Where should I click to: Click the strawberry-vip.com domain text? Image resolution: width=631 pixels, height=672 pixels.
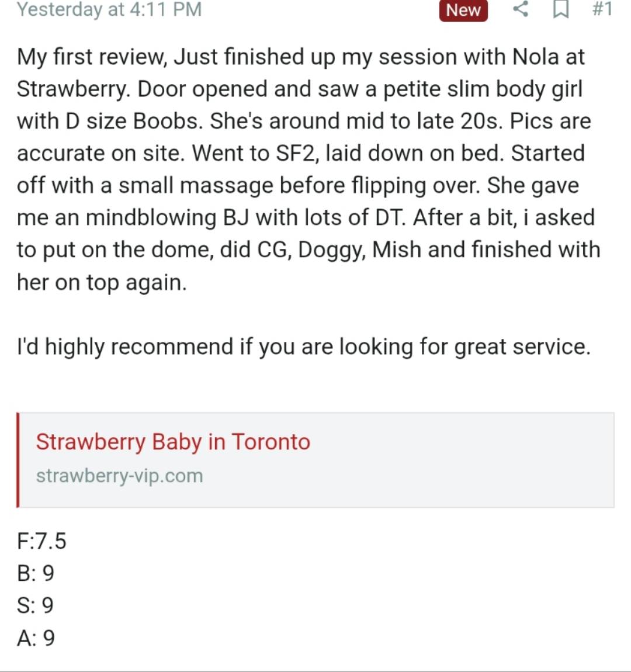(x=120, y=476)
